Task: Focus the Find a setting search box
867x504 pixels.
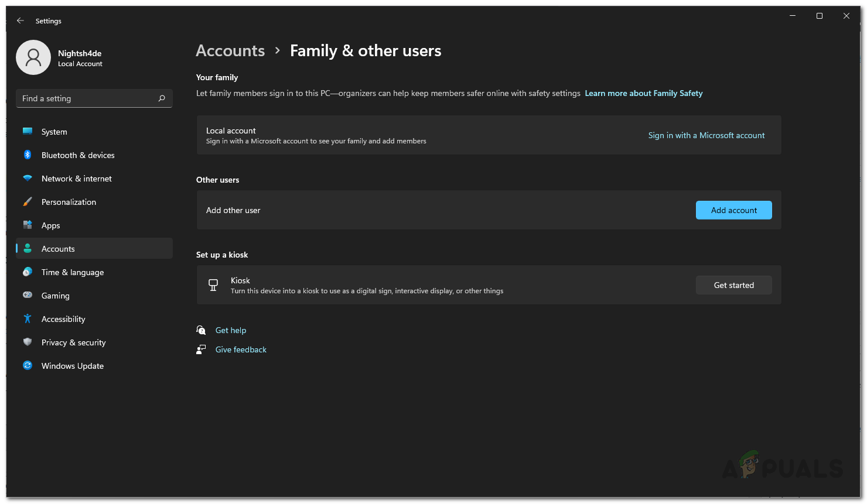Action: (88, 98)
